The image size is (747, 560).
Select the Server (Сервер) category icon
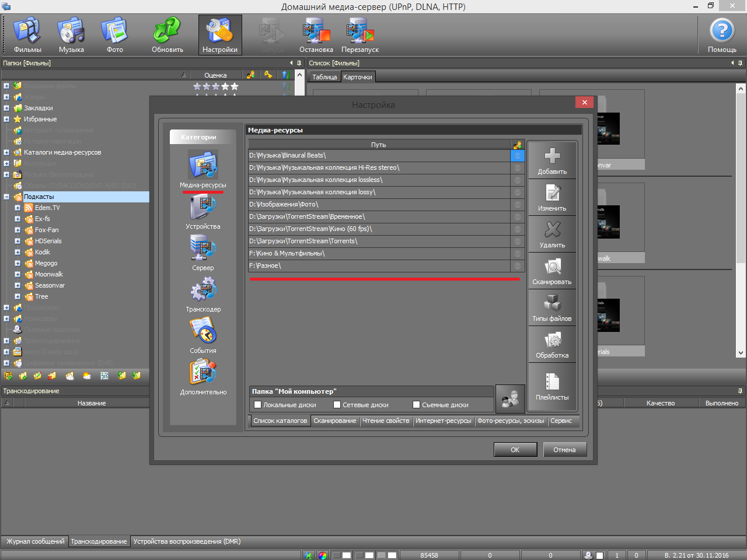point(203,249)
